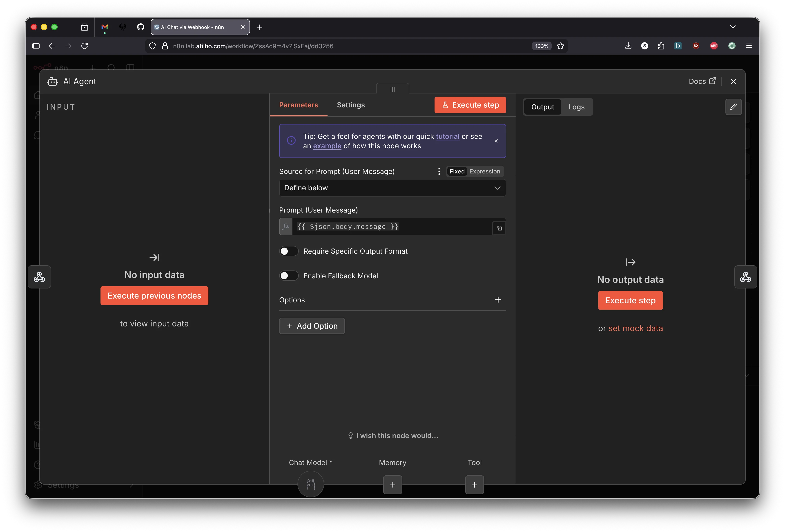Open the Define below dropdown
This screenshot has width=785, height=532.
[392, 188]
